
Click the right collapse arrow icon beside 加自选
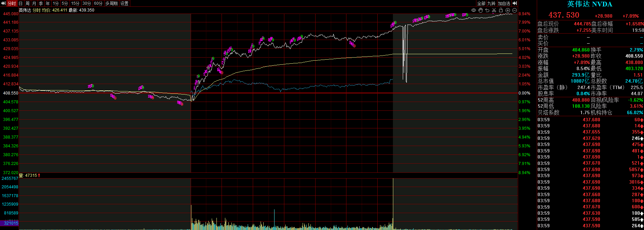coord(515,3)
